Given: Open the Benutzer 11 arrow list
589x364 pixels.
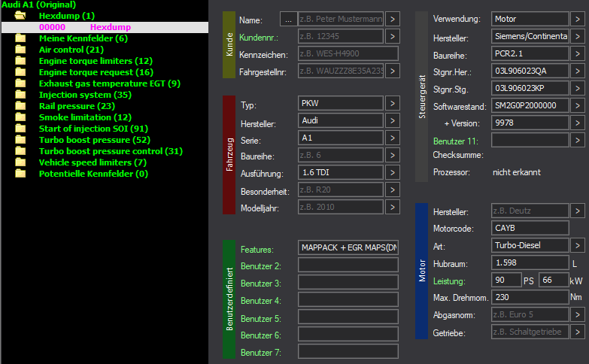Looking at the screenshot, I should (578, 140).
